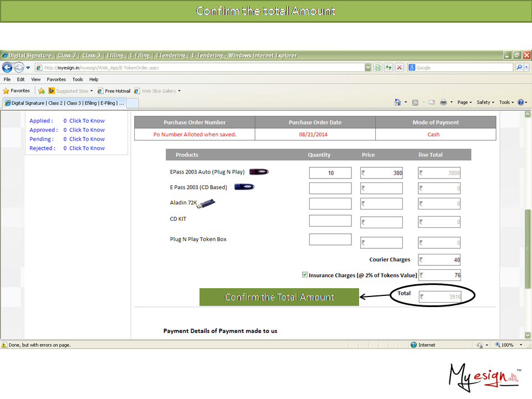Click the Print icon in command bar

click(x=443, y=103)
